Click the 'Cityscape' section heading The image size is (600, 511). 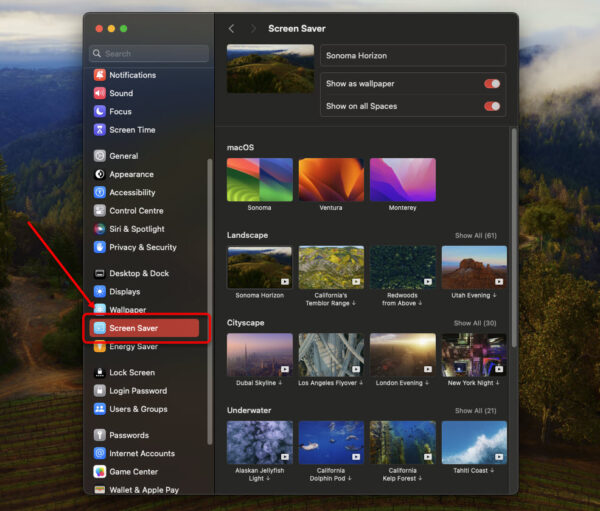tap(246, 323)
